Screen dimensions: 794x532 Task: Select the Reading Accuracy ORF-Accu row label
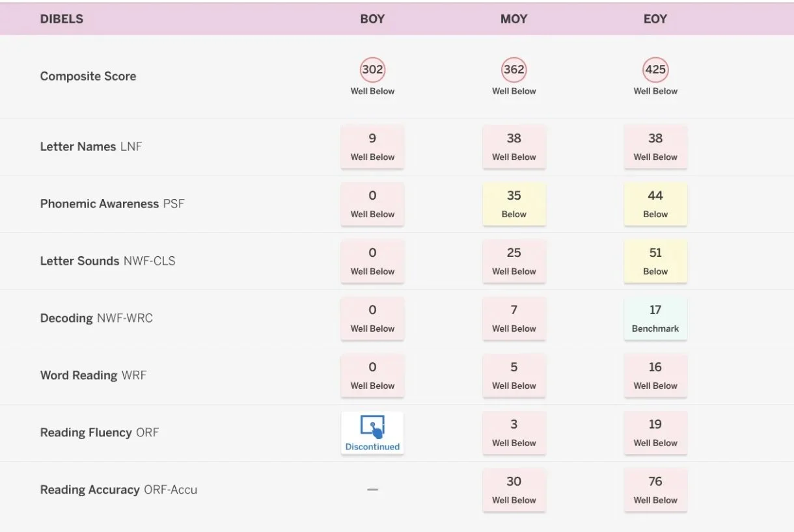(x=118, y=490)
